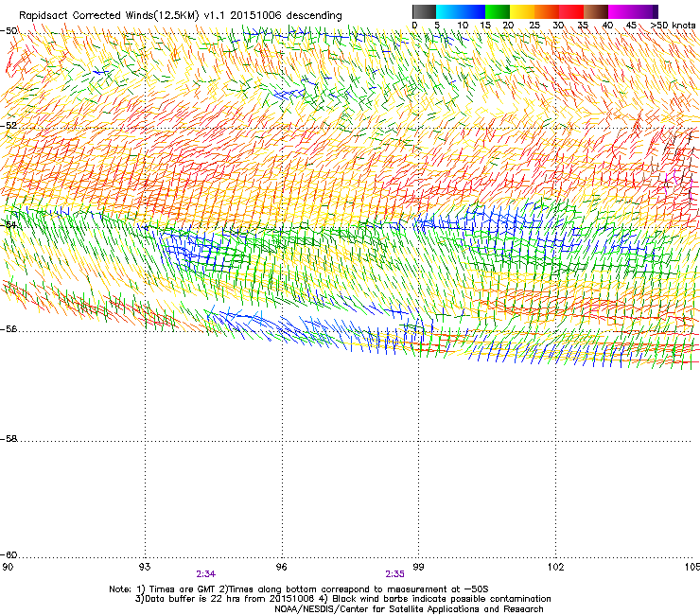Click the 102 longitude axis label
700x615 pixels.
[555, 567]
